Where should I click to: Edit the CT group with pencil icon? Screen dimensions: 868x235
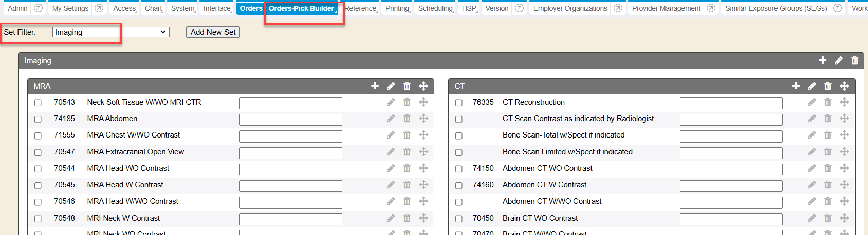[811, 86]
